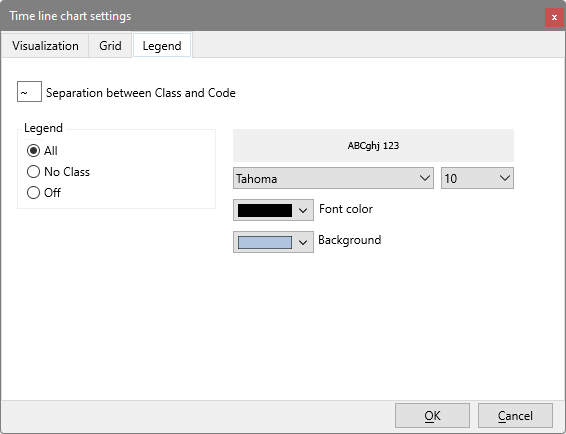Viewport: 566px width, 434px height.
Task: Click the ABCghj 123 font preview
Action: (373, 146)
